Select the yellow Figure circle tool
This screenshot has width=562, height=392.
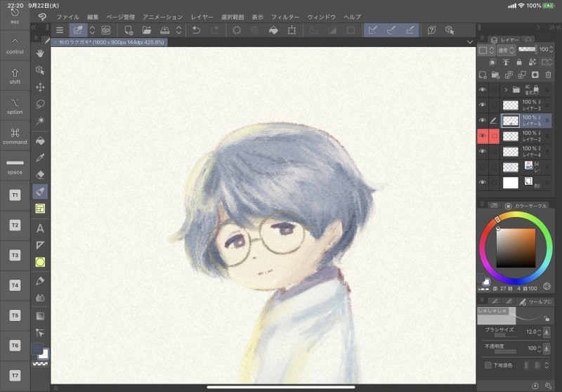click(40, 262)
